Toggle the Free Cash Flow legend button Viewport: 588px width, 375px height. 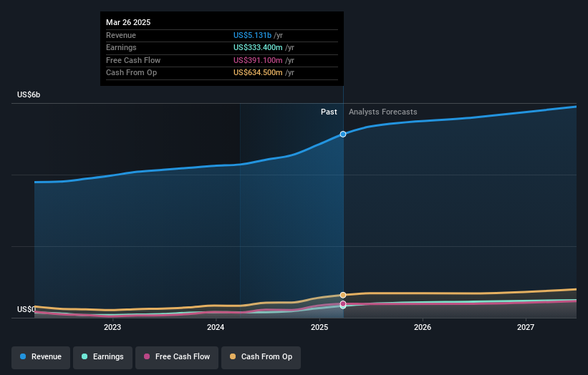click(177, 356)
